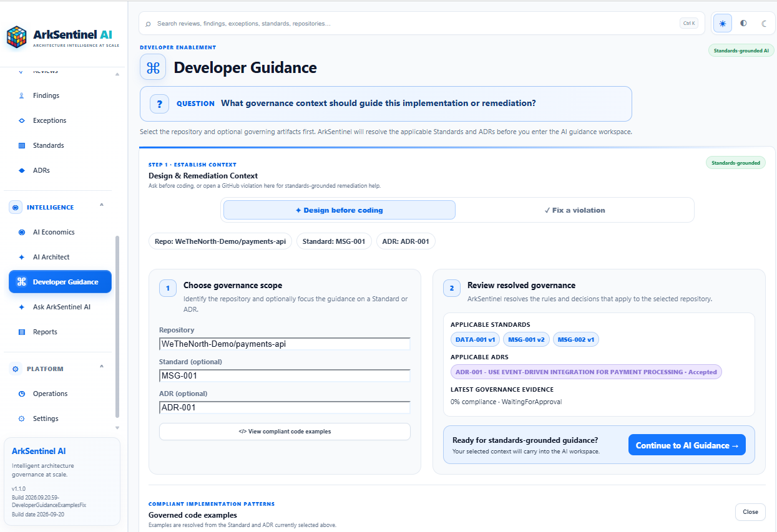Click the sidebar scroll-down arrow

pos(117,428)
